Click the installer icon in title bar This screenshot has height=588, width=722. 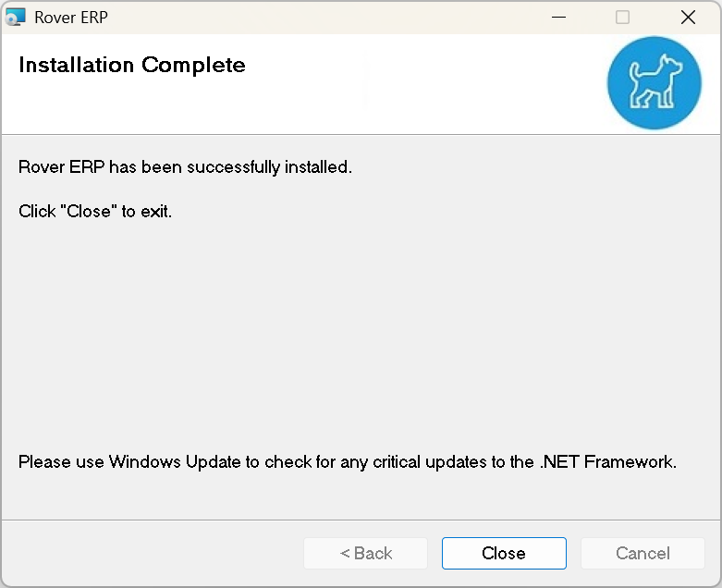(x=16, y=17)
